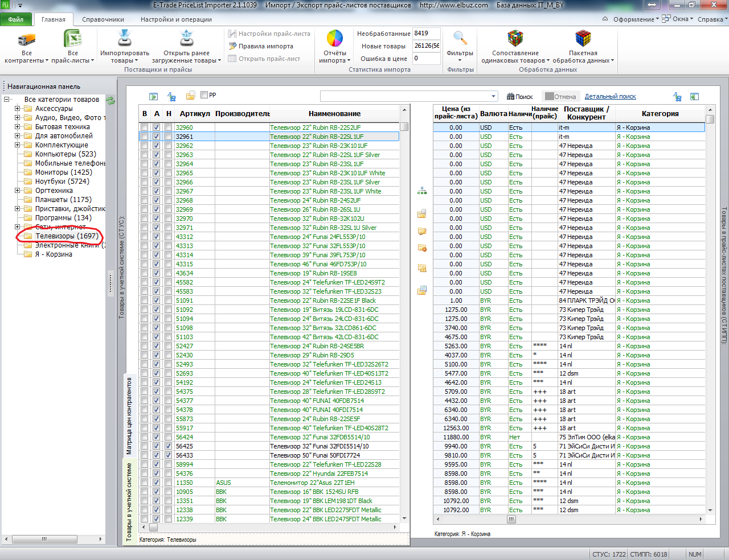Click the sort A-Z icon in left table toolbar

(x=171, y=97)
